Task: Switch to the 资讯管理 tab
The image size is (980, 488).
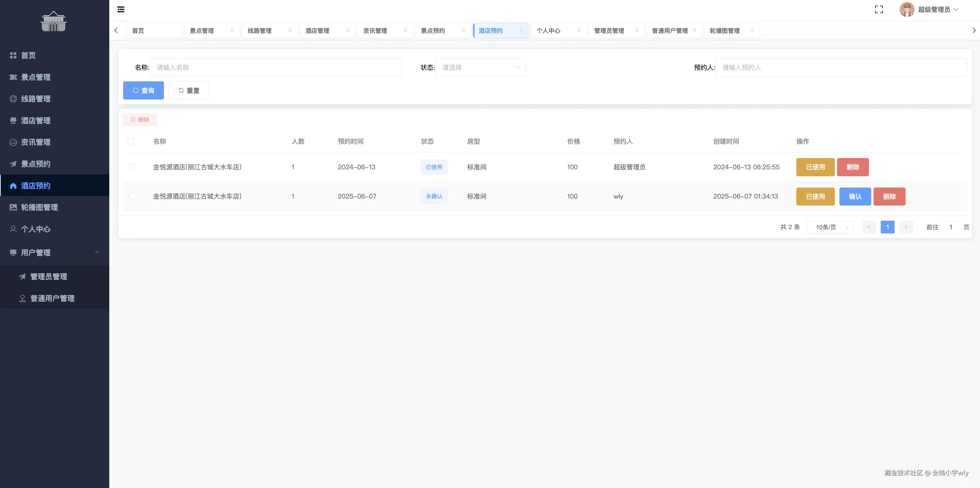Action: (x=375, y=31)
